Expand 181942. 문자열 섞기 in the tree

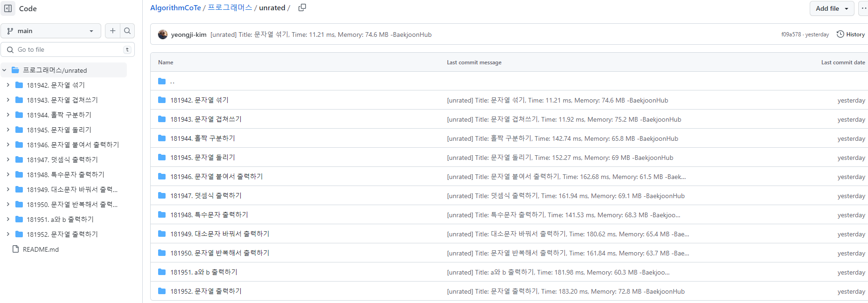[x=8, y=85]
